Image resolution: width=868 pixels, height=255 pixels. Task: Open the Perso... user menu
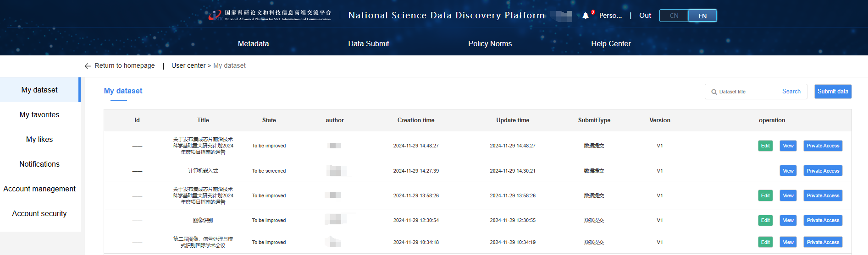(610, 16)
